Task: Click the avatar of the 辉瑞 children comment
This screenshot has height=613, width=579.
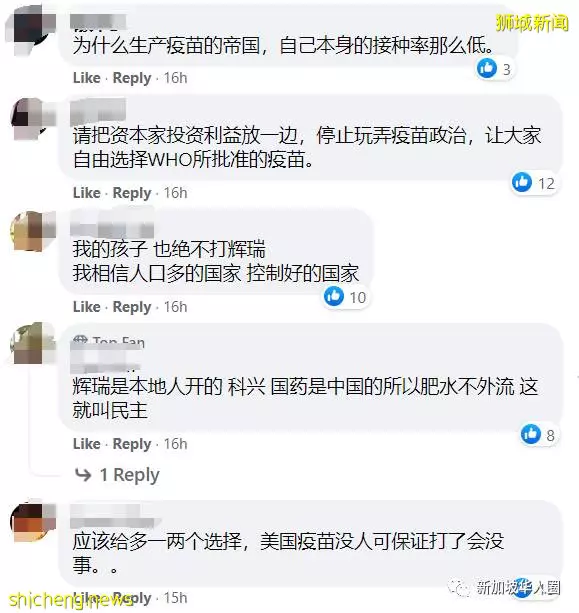Action: 33,231
